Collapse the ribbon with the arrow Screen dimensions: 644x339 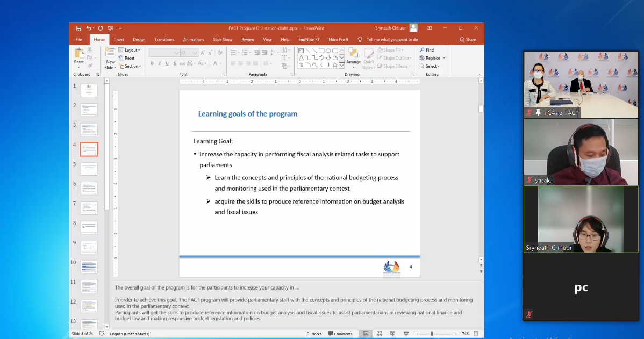click(x=480, y=75)
